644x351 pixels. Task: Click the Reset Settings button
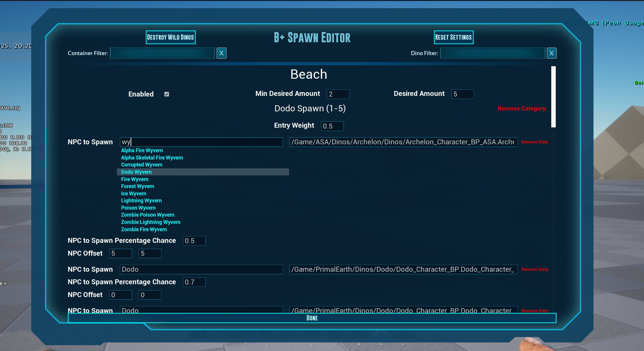(453, 37)
